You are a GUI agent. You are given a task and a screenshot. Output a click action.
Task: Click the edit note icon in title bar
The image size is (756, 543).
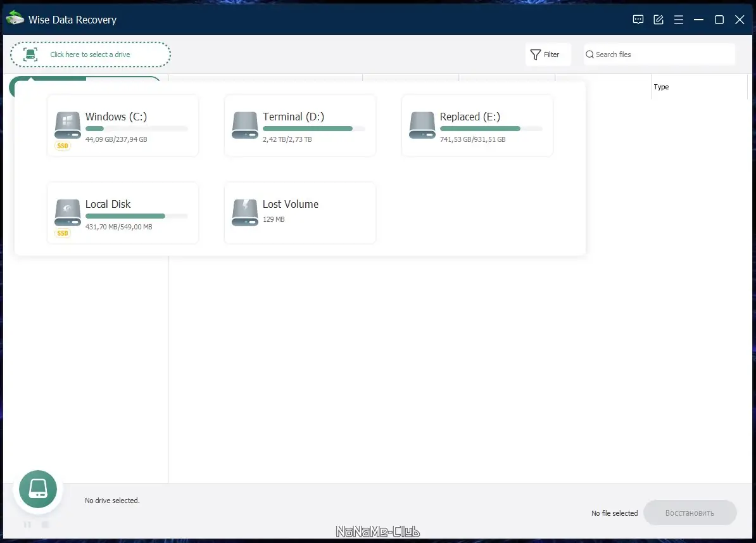(658, 19)
